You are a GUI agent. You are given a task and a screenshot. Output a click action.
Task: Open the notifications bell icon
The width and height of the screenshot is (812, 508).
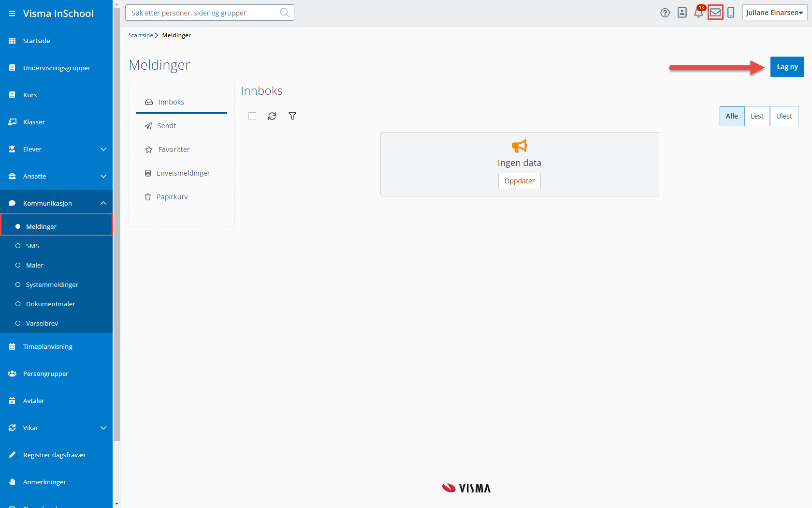coord(698,13)
